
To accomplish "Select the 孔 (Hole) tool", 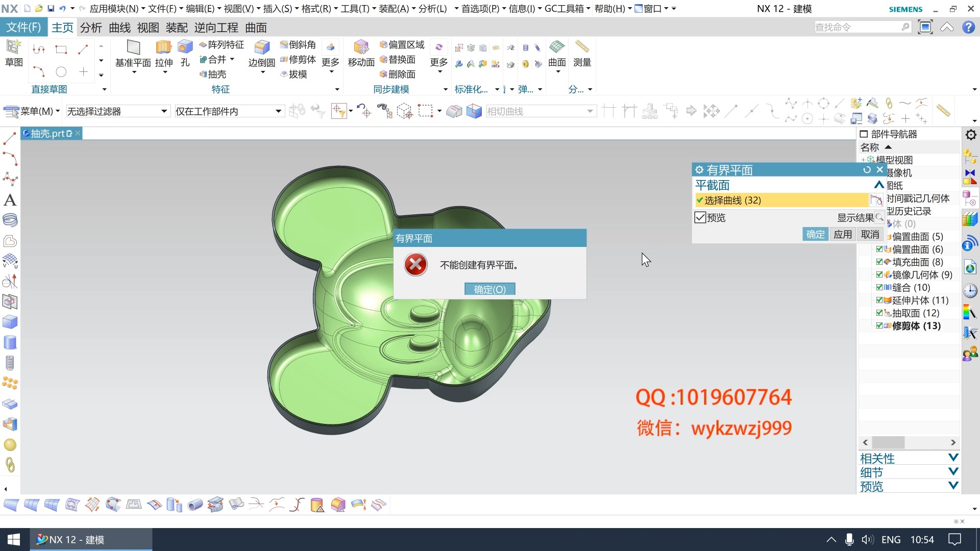I will point(185,54).
